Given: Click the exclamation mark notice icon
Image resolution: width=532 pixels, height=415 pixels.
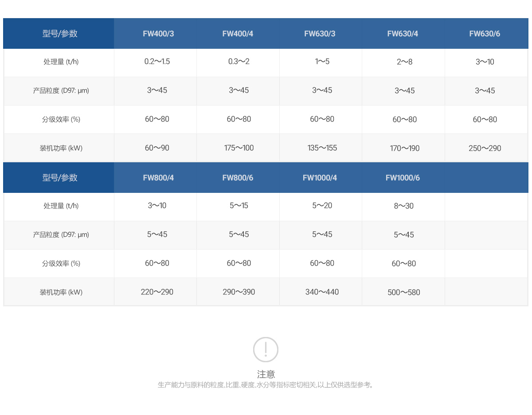Looking at the screenshot, I should point(266,349).
